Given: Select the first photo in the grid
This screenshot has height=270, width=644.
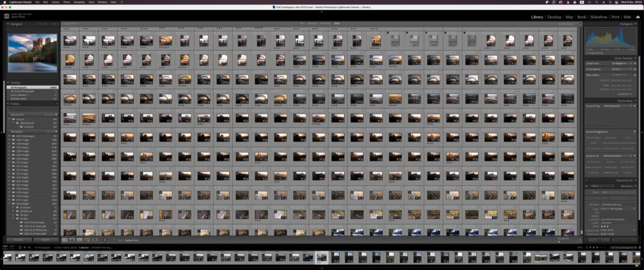Looking at the screenshot, I should (x=70, y=40).
